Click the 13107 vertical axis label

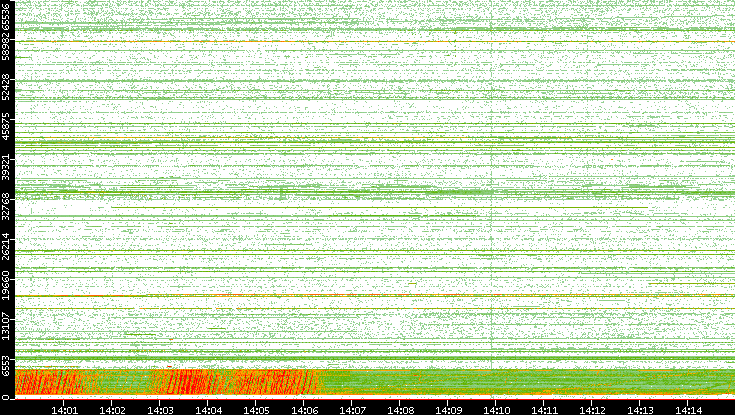tap(7, 326)
